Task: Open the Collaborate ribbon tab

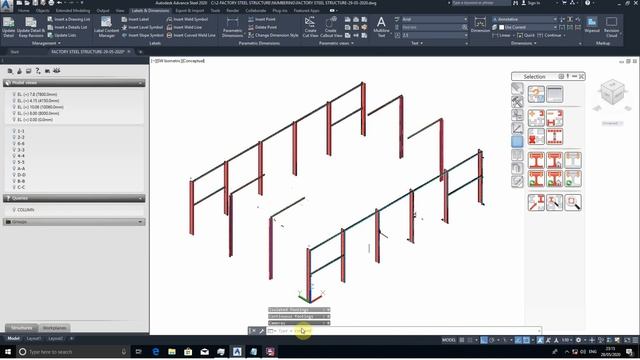Action: [x=256, y=11]
